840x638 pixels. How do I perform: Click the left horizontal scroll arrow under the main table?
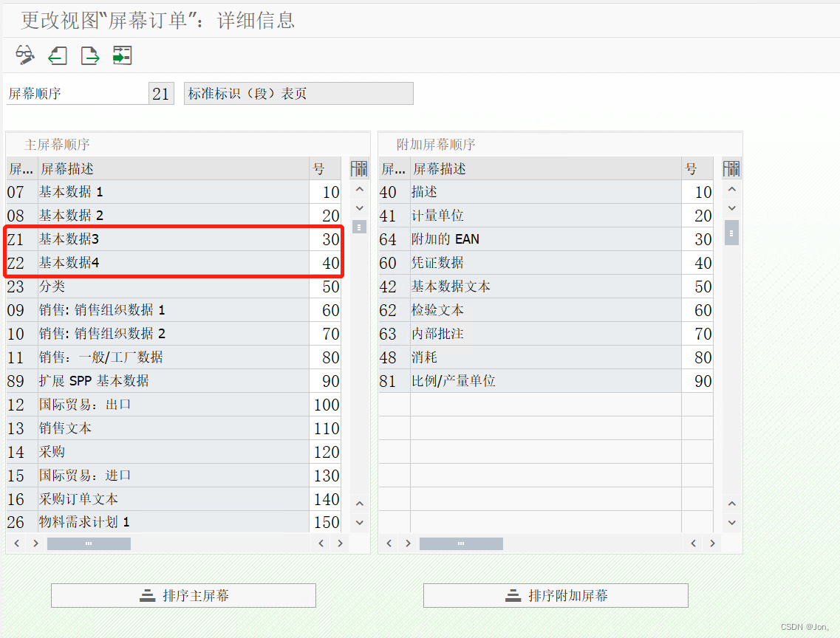click(x=16, y=543)
